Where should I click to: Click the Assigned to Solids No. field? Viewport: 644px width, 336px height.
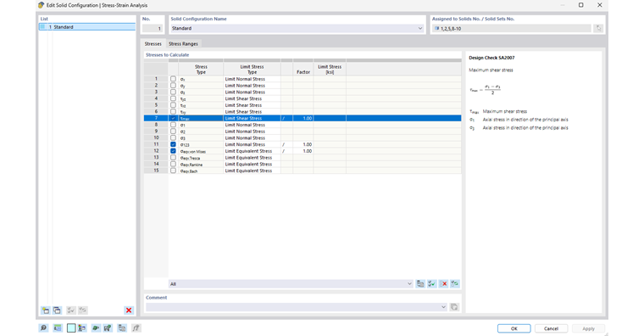pos(512,28)
